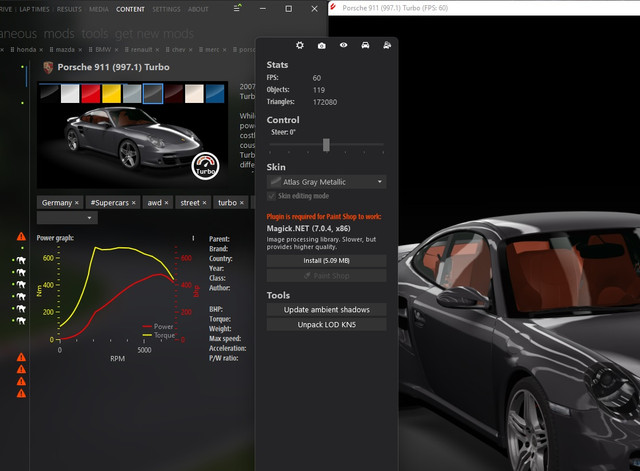Open the Atlas Gray Metallic skin dropdown

click(327, 182)
